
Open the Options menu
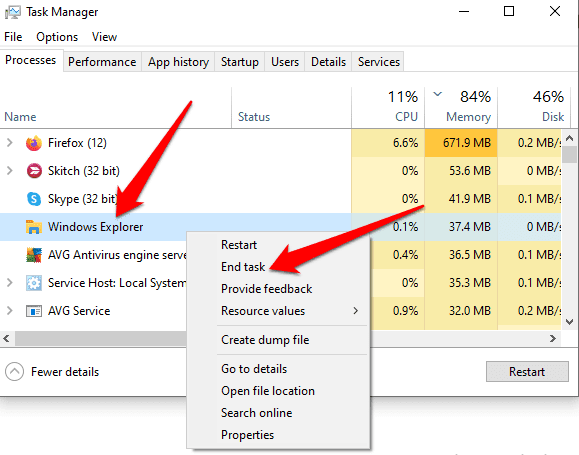point(57,37)
